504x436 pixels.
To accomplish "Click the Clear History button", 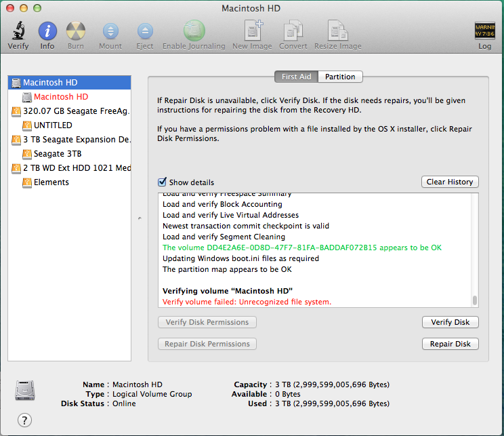I will pos(450,182).
